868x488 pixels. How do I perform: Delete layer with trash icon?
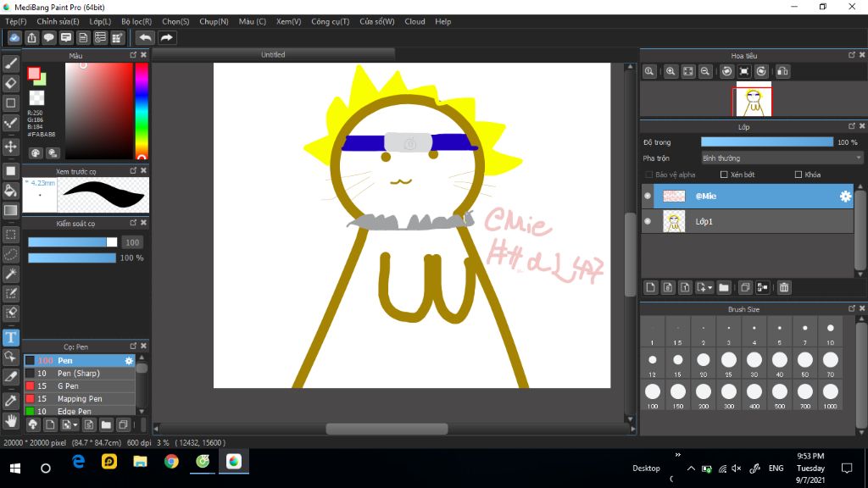[784, 287]
